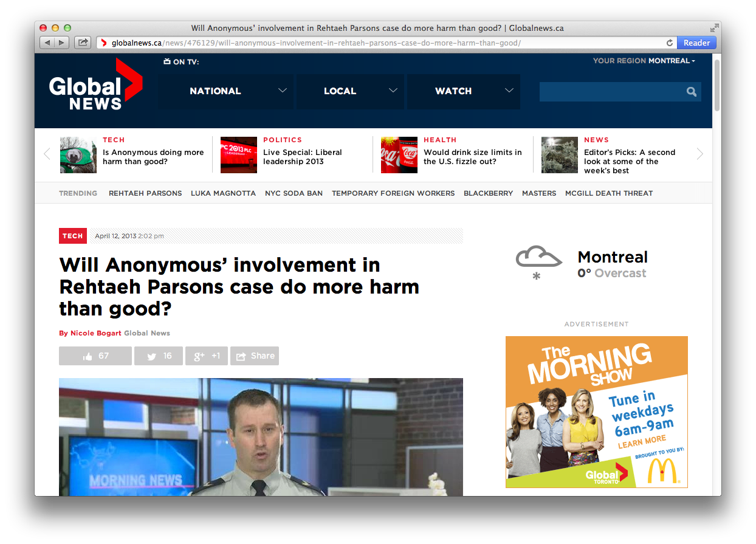Click the previous arrow of featured stories

(47, 154)
